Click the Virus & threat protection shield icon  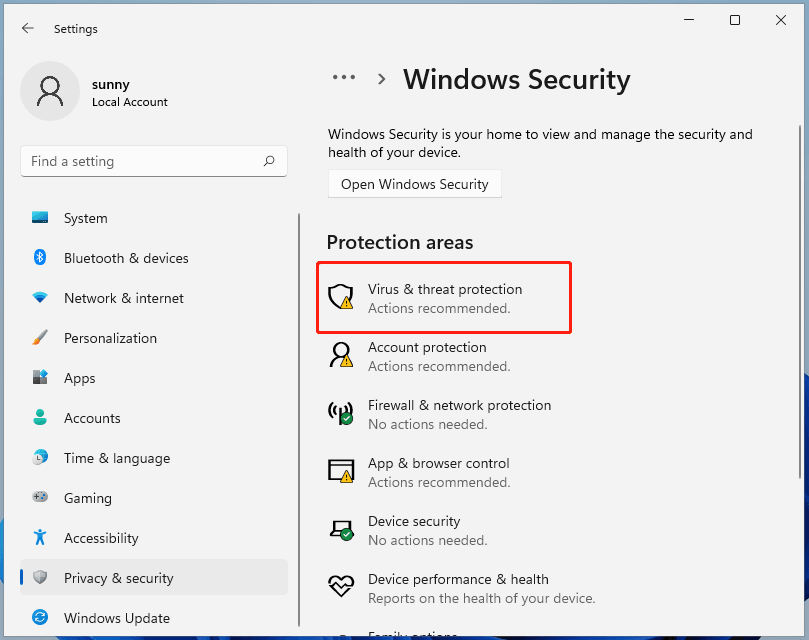[341, 297]
